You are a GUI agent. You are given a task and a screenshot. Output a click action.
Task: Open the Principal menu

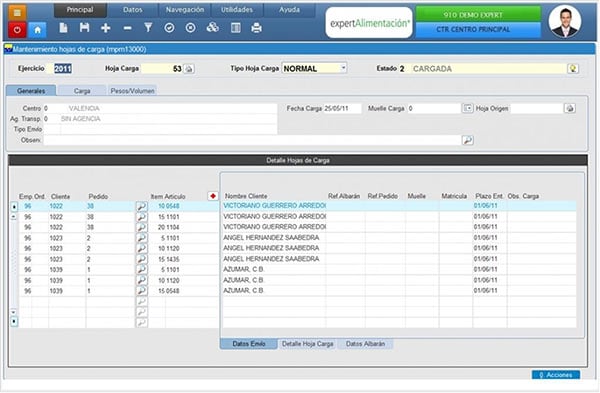pos(80,10)
